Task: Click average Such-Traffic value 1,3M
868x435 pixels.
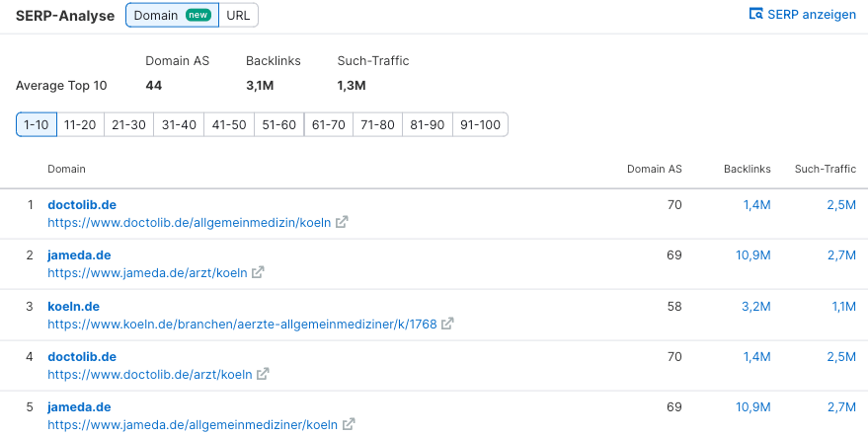Action: click(352, 86)
